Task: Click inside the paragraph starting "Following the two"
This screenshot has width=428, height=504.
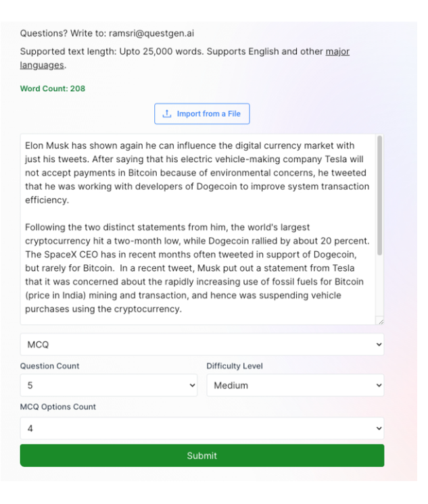Action: [196, 255]
